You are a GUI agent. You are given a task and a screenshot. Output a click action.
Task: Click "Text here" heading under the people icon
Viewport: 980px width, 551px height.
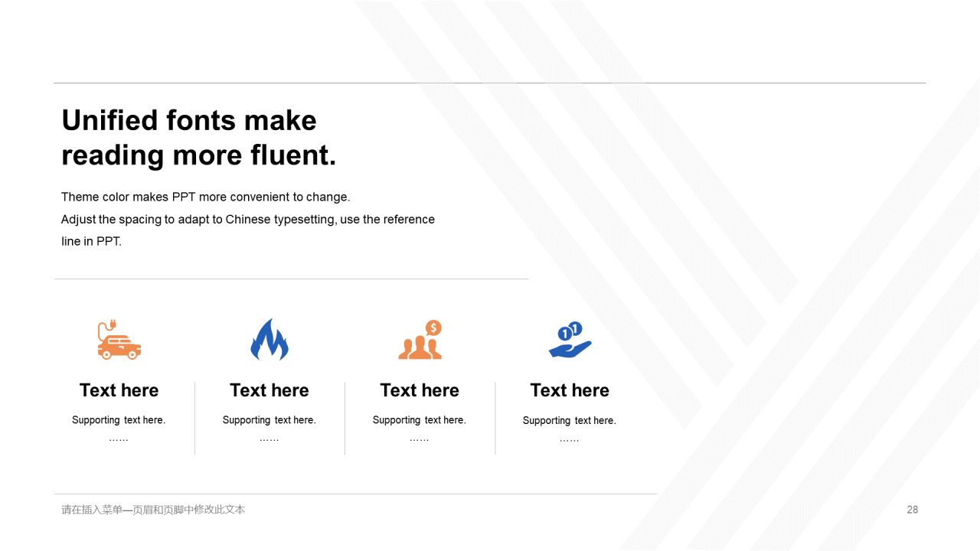click(420, 390)
